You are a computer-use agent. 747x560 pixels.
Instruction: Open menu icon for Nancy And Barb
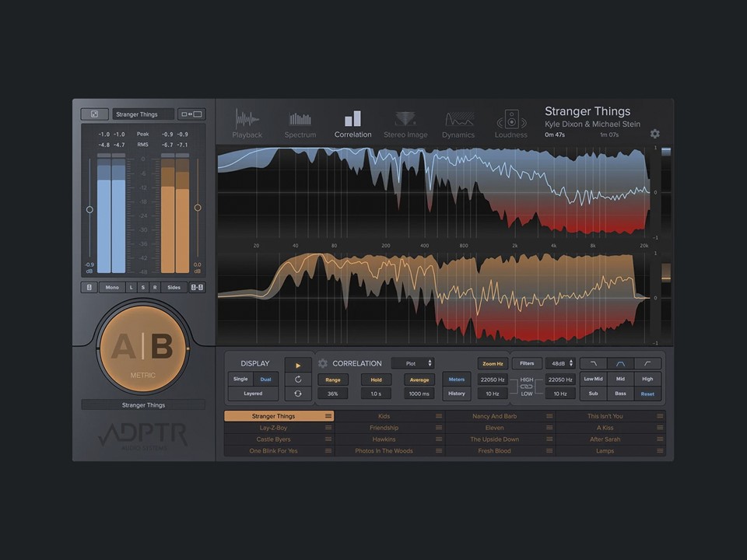click(549, 416)
